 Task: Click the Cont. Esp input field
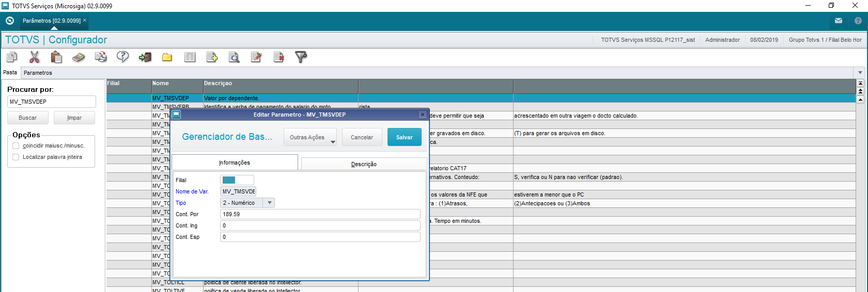320,237
